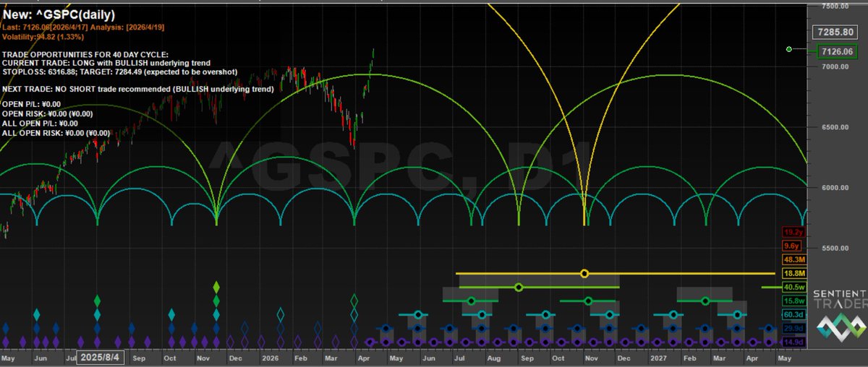Viewport: 868px width, 367px height.
Task: Select the hollow teal diamond above January 2026
Action: [281, 314]
